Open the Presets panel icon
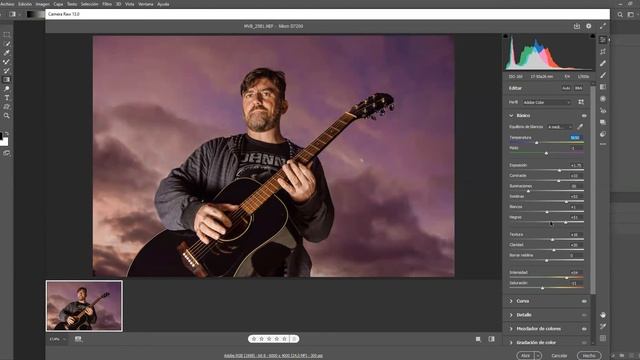This screenshot has width=640, height=360. (x=603, y=134)
